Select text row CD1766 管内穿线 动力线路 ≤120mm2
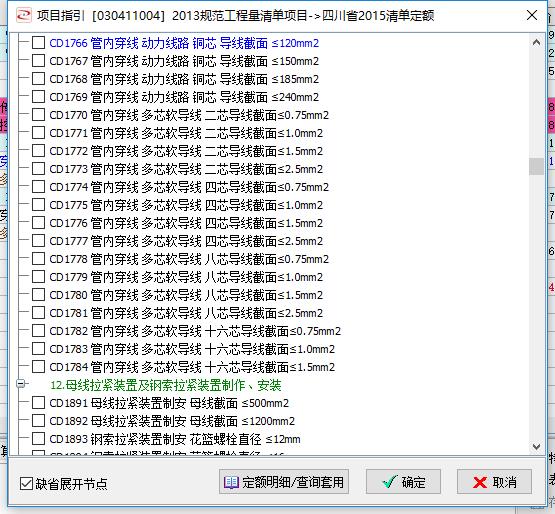The image size is (555, 514). [x=184, y=43]
